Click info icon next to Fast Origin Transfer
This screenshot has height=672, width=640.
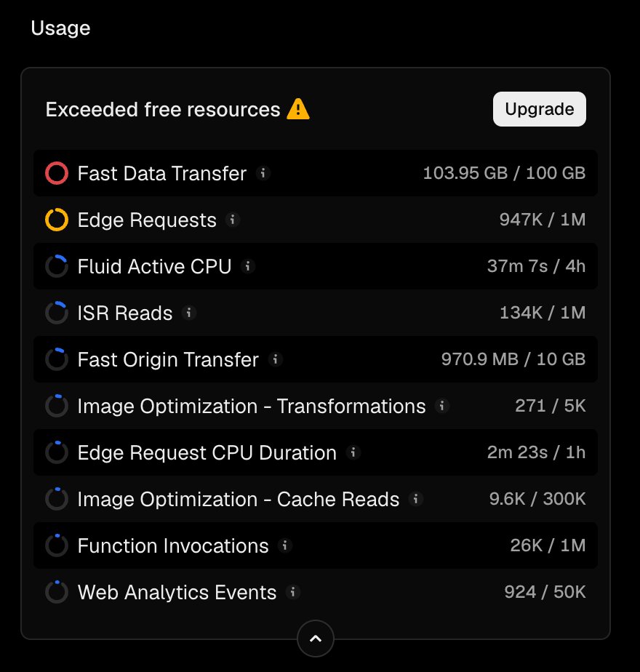275,359
